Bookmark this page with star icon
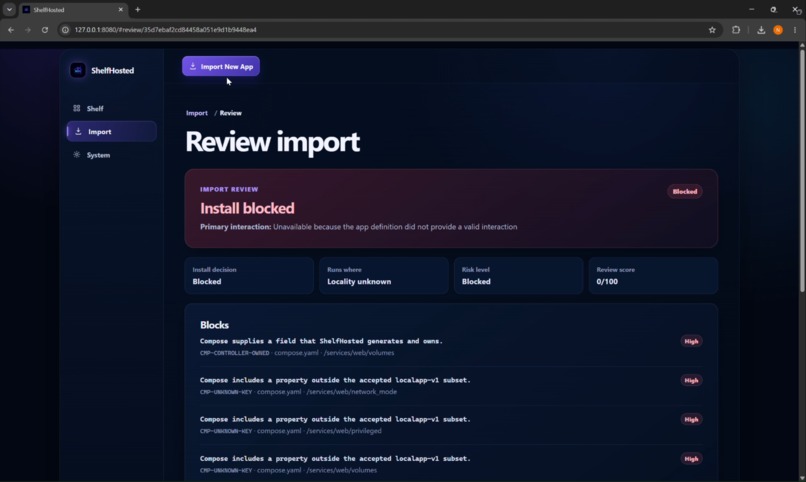The width and height of the screenshot is (806, 482). click(712, 30)
